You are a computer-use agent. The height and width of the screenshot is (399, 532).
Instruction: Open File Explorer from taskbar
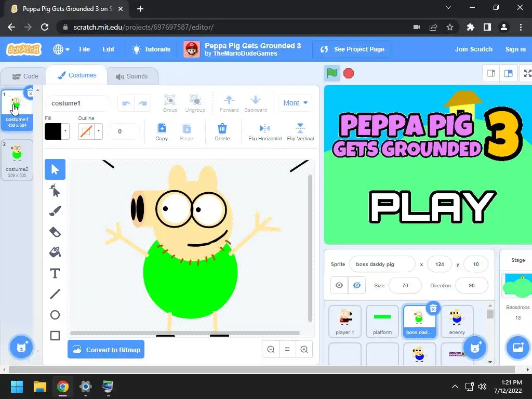pos(39,387)
